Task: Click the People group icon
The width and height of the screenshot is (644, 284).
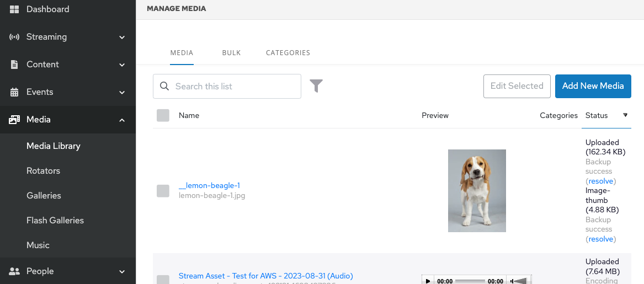Action: (x=14, y=271)
